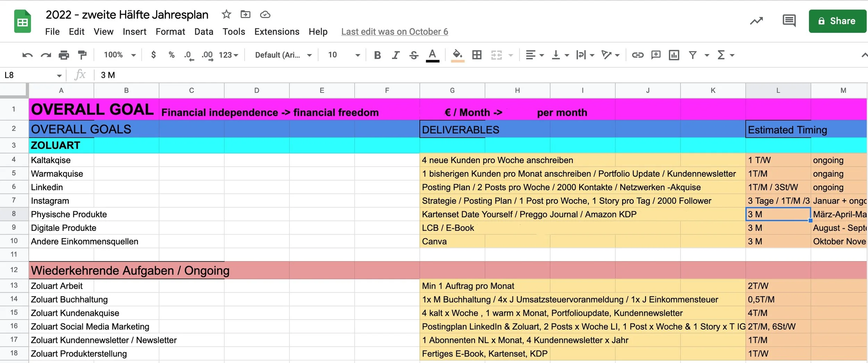This screenshot has width=868, height=363.
Task: Click the Undo icon
Action: [27, 55]
